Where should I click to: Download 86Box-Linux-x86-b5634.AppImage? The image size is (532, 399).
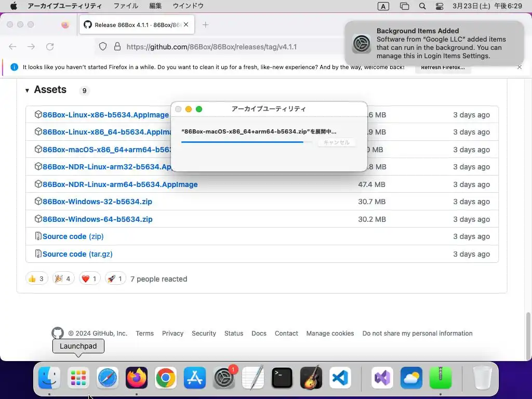(x=105, y=115)
